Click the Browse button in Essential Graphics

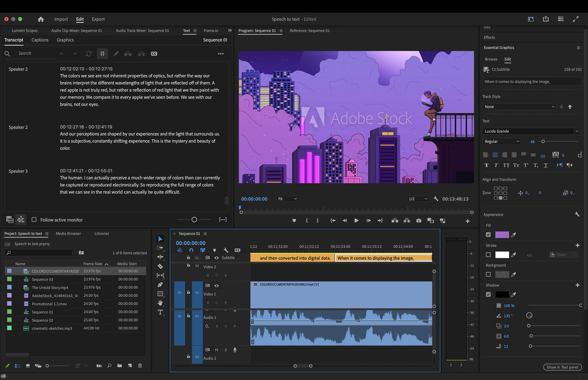[491, 59]
